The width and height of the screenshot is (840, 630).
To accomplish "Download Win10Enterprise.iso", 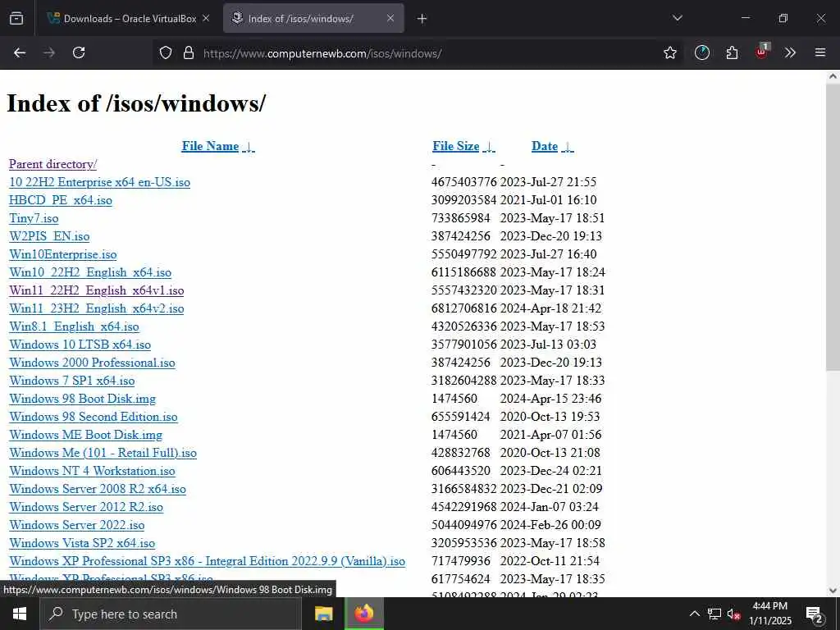I will point(62,254).
